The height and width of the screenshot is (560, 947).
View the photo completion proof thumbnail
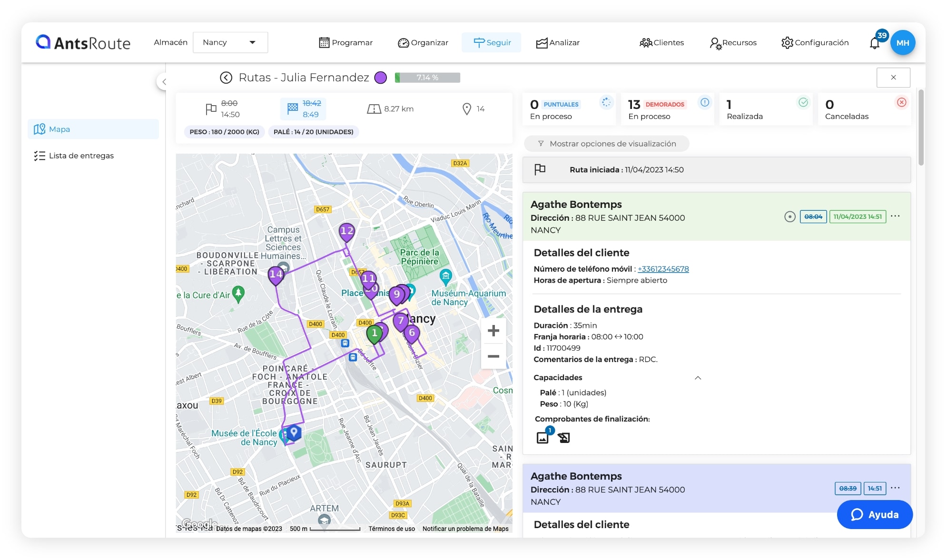(x=542, y=438)
